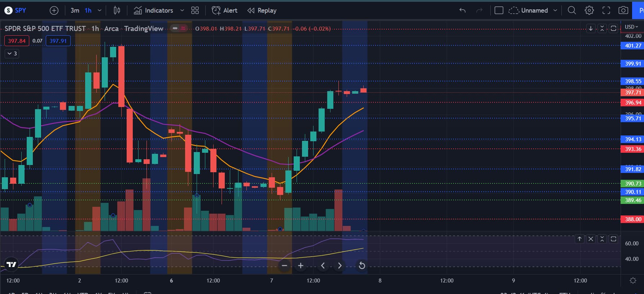Select the 390.11 price level label
The width and height of the screenshot is (644, 294).
632,192
